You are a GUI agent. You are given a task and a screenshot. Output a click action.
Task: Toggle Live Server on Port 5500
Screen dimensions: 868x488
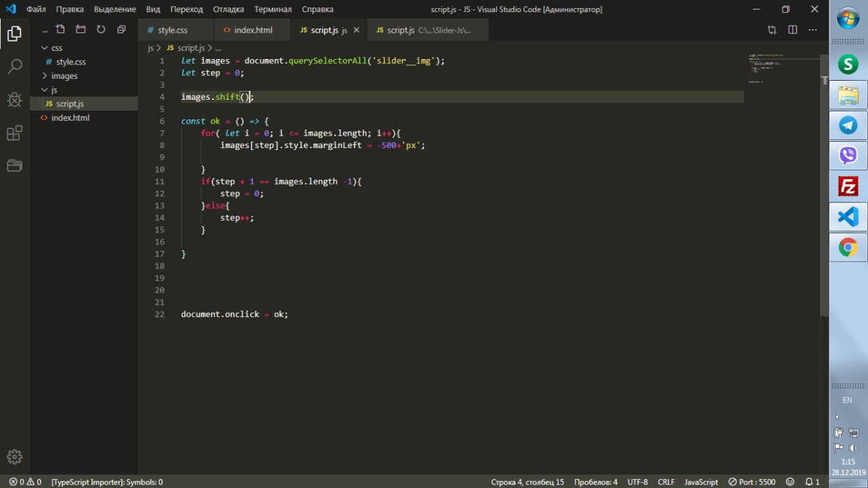pyautogui.click(x=752, y=482)
